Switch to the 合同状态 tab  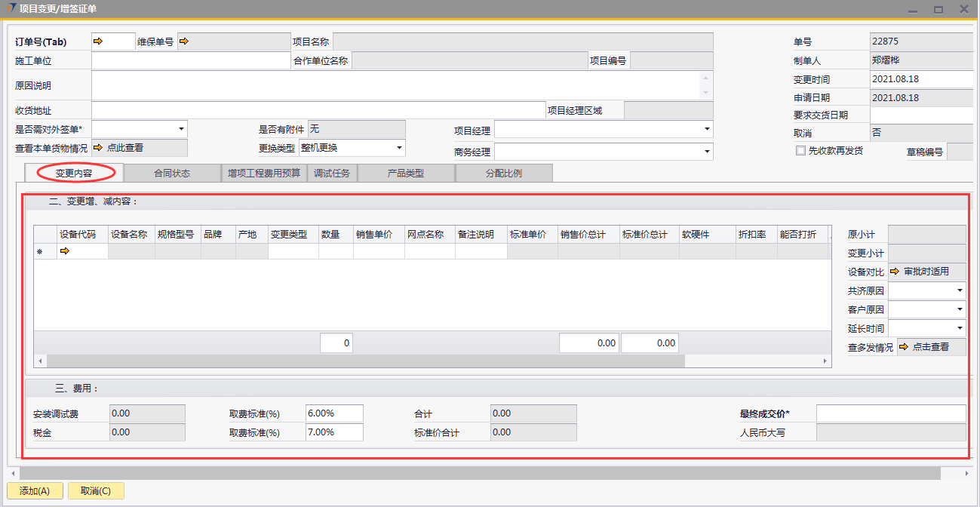click(172, 173)
